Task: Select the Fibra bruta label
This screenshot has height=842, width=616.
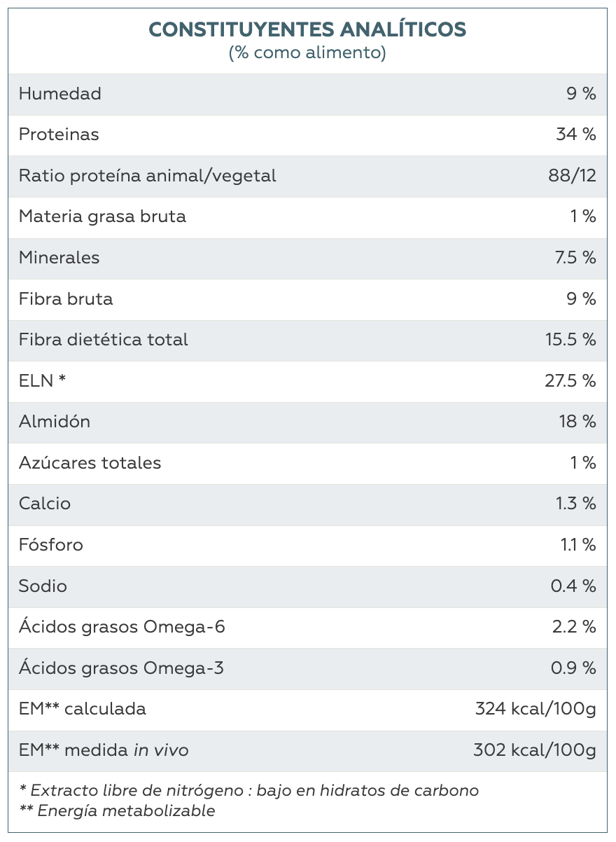Action: point(66,299)
